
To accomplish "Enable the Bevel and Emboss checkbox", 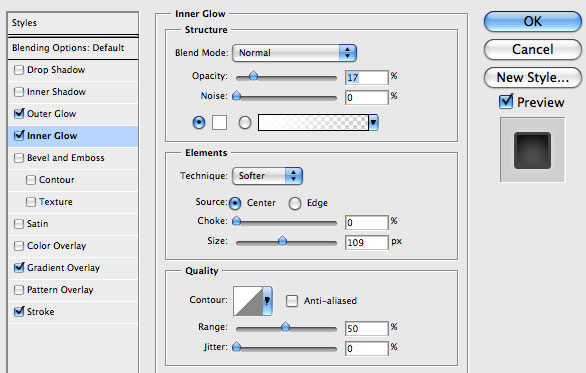I will point(19,158).
